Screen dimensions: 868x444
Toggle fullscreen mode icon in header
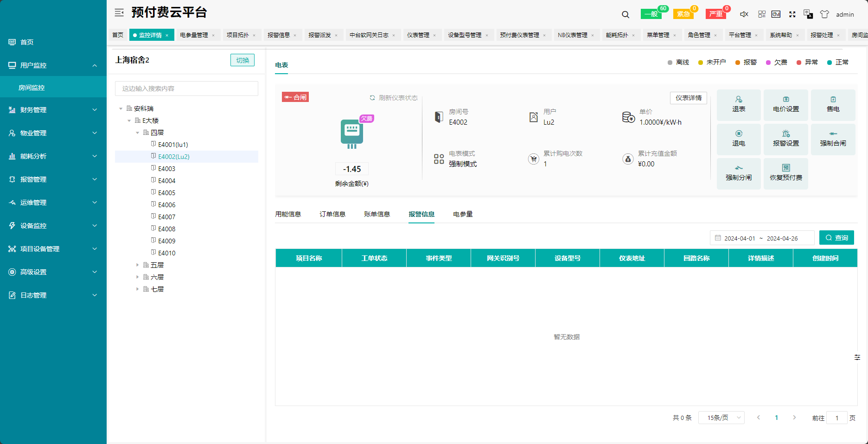point(792,14)
